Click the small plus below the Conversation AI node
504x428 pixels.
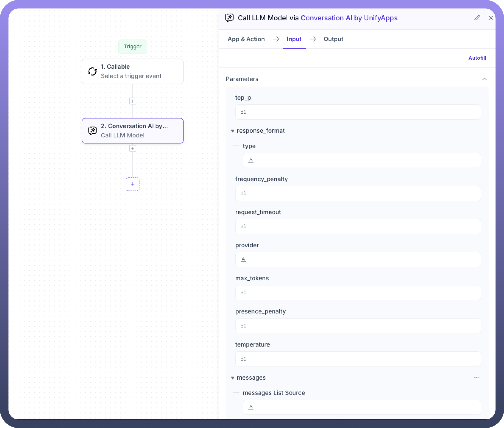[x=133, y=148]
